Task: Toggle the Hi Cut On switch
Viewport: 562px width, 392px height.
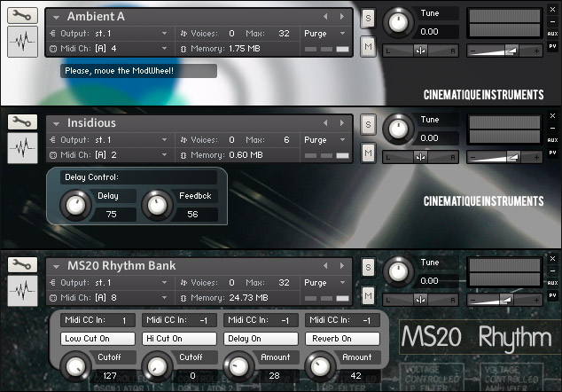Action: pos(180,339)
